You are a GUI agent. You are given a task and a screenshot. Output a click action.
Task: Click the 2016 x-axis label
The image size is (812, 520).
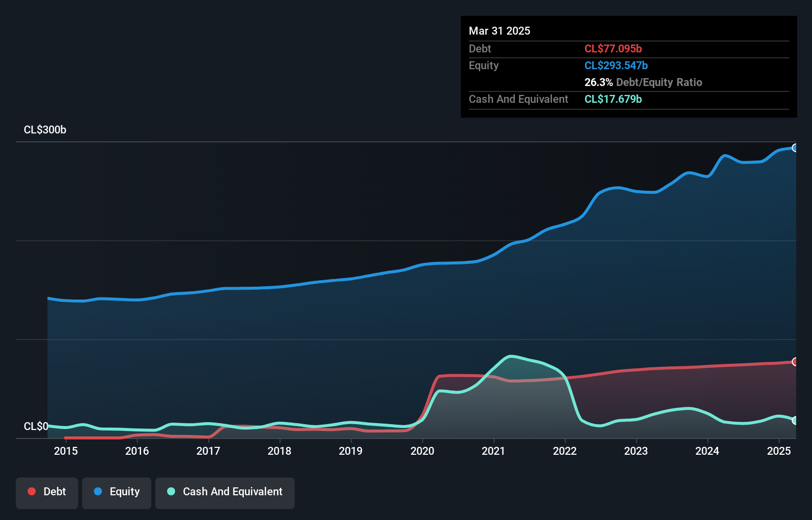(x=137, y=451)
